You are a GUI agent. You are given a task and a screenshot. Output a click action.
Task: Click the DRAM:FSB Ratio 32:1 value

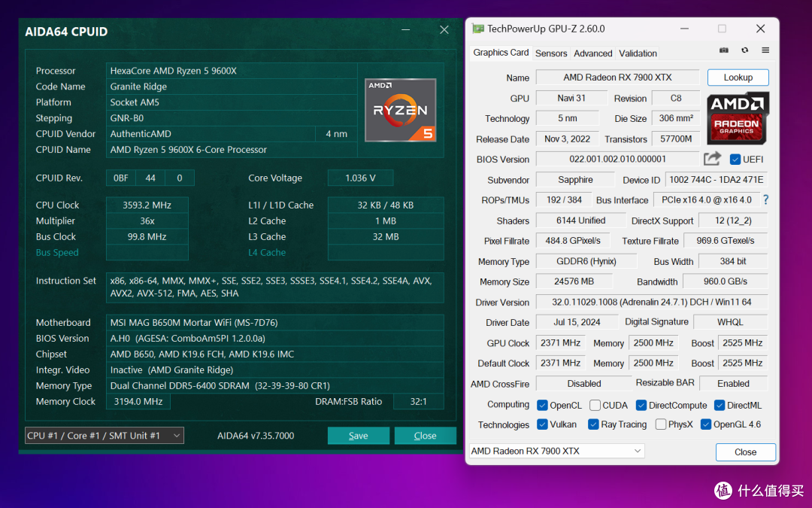click(419, 401)
